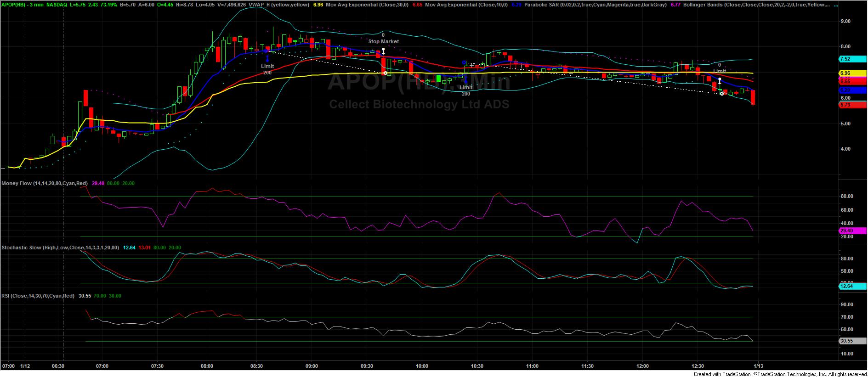Click the 10:00 time axis label

[422, 366]
